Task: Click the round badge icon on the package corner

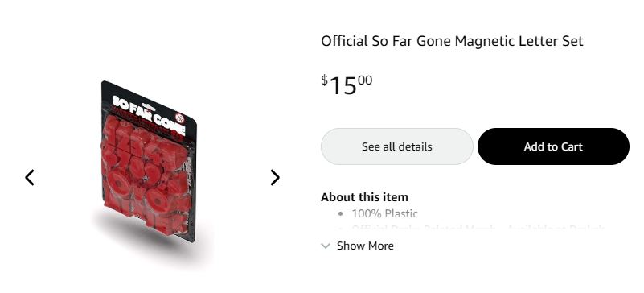Action: coord(180,118)
